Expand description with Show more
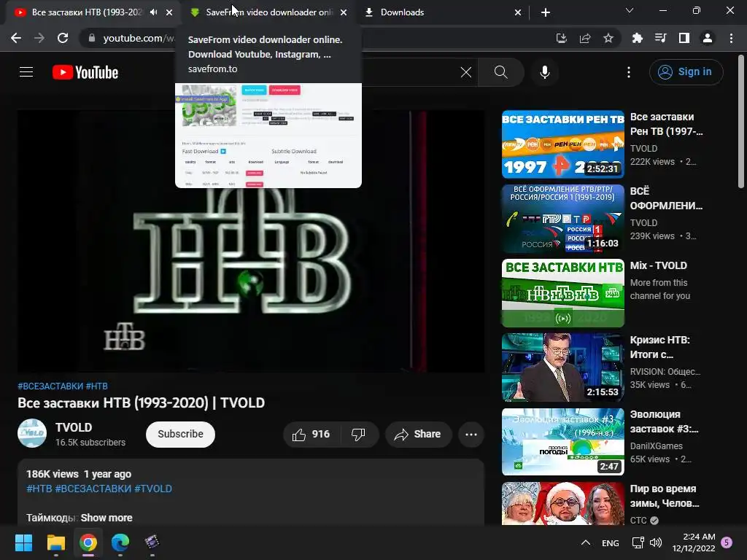Screen dimensions: 747x560 (x=107, y=518)
